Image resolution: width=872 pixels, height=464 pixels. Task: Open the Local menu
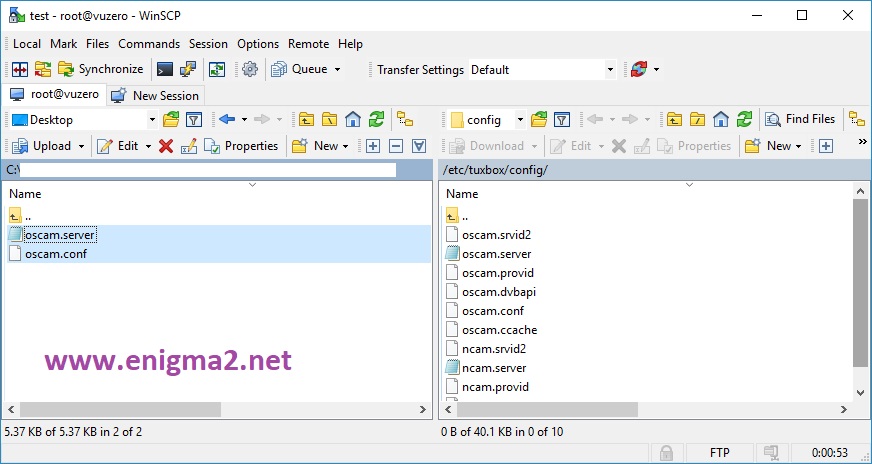click(27, 44)
